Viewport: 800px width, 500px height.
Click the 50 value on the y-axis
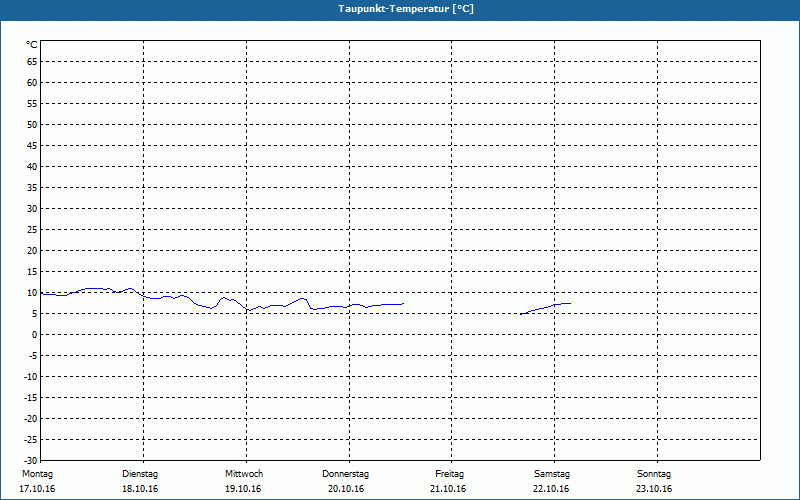coord(32,124)
